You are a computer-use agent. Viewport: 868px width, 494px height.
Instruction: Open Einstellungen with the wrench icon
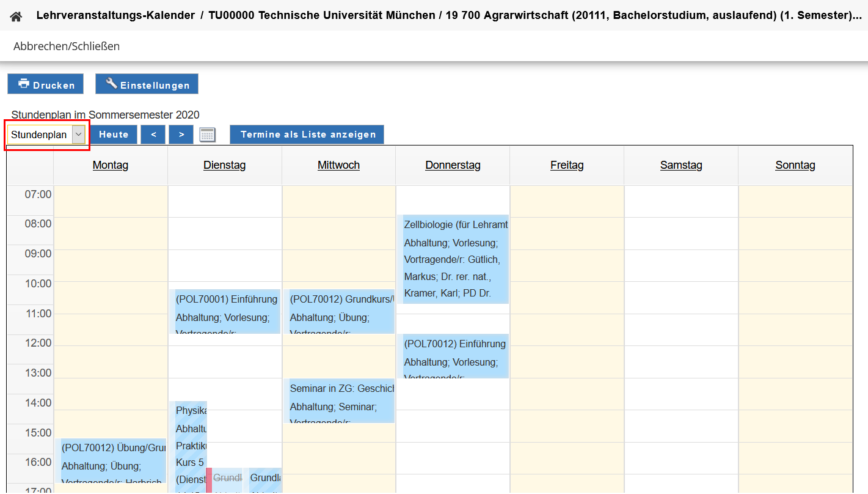coord(147,84)
